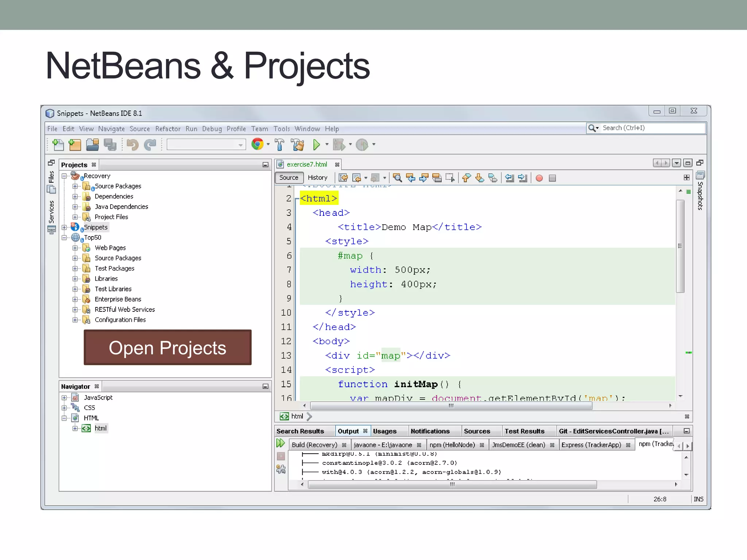Click Find Next Occurrence icon
This screenshot has width=747, height=560.
(424, 178)
